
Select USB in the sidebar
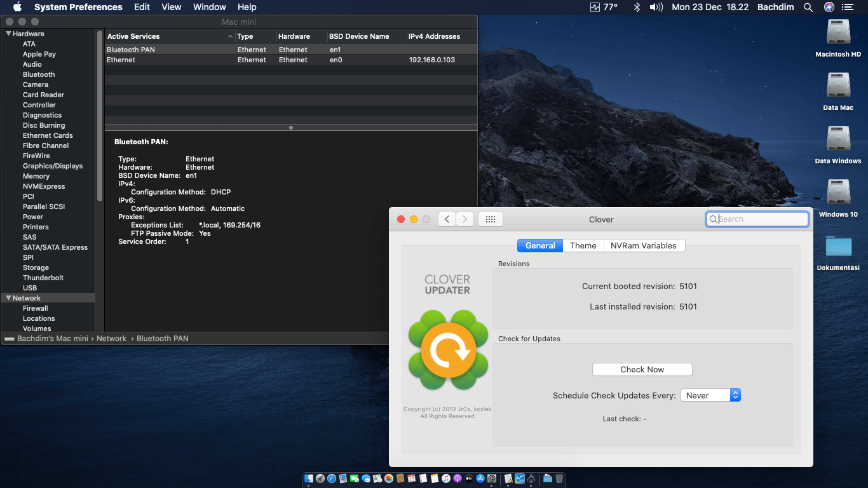coord(30,288)
